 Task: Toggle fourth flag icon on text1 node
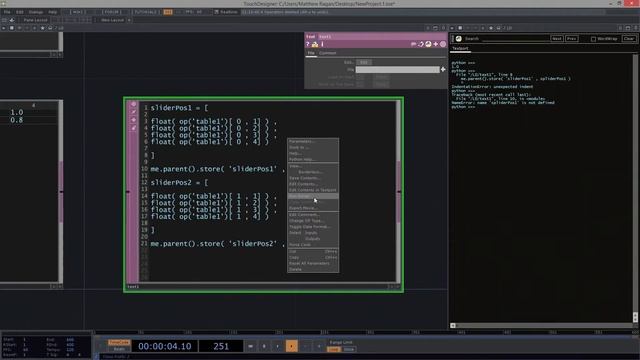click(x=133, y=128)
